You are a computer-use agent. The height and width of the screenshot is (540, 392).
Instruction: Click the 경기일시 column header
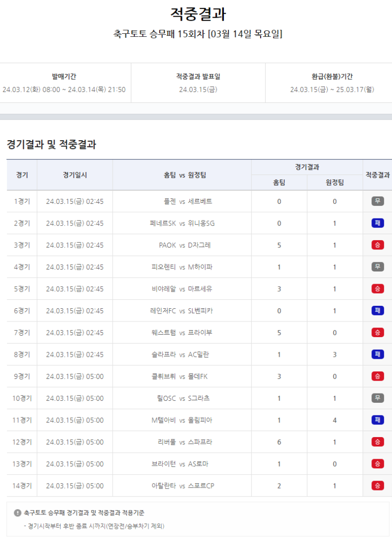[x=75, y=175]
